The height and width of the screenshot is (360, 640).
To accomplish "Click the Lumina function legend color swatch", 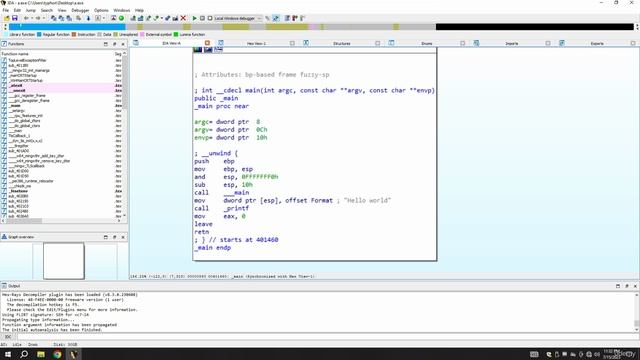I will tap(176, 35).
